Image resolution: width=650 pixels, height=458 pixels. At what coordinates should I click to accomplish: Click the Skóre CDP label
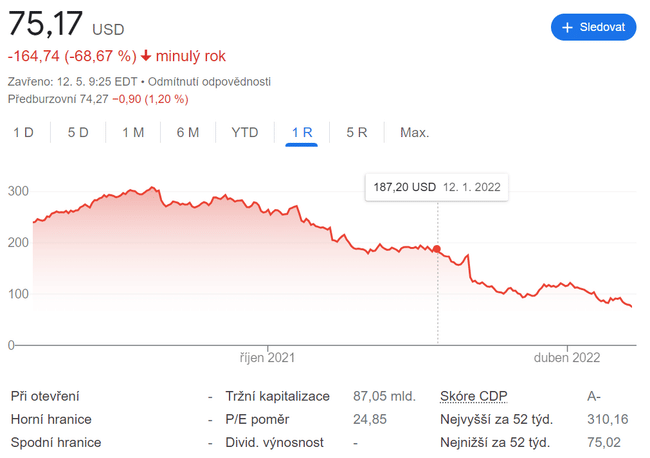474,396
